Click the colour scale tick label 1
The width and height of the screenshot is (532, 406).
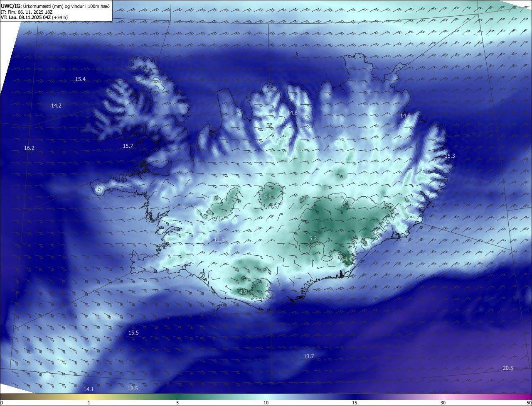pos(89,403)
